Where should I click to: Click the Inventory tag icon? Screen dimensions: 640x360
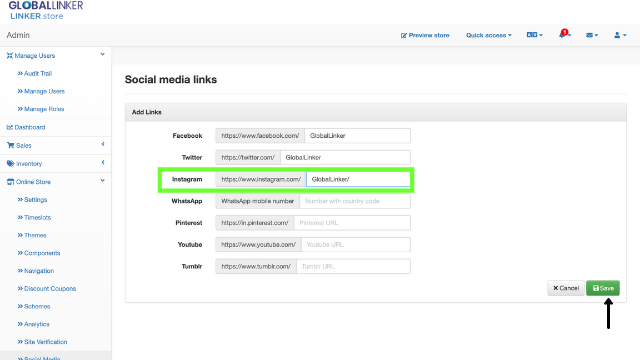click(11, 164)
